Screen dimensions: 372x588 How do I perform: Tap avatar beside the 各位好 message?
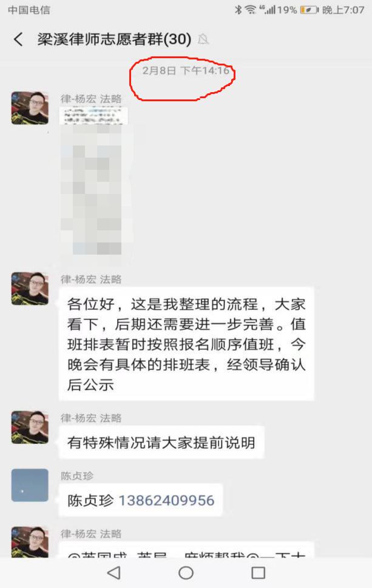30,289
